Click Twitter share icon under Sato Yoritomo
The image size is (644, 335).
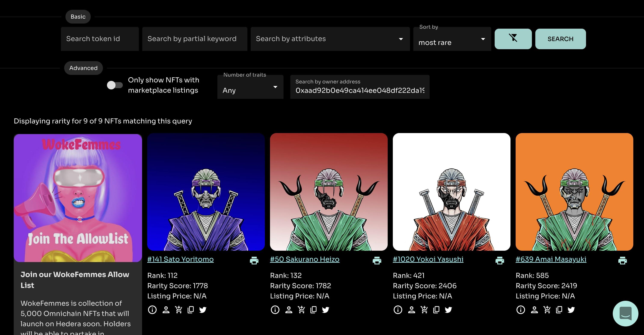pos(203,310)
